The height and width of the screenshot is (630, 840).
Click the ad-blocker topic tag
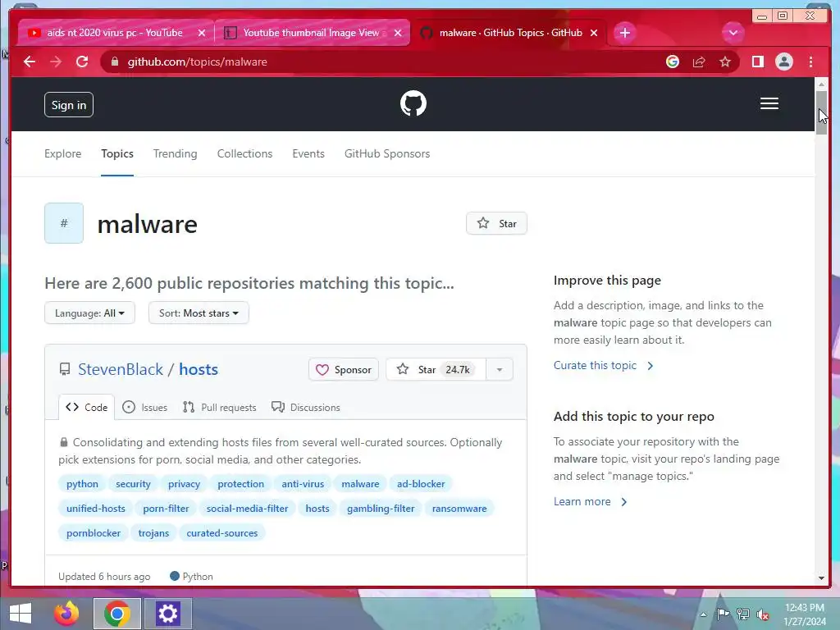click(421, 484)
